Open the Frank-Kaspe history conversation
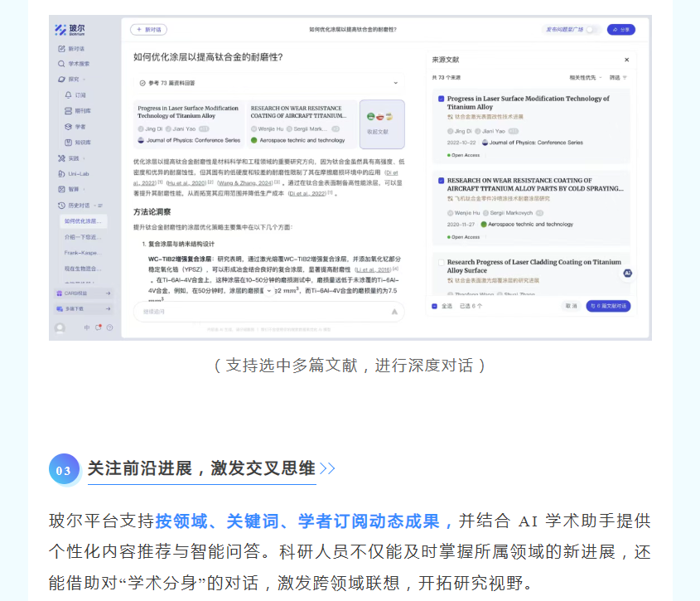Image resolution: width=700 pixels, height=601 pixels. (83, 253)
